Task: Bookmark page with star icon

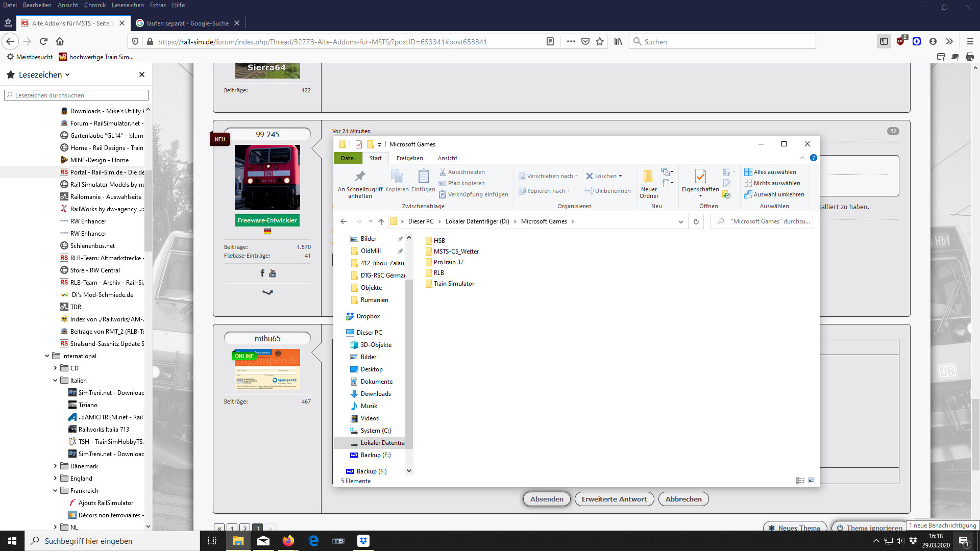Action: point(600,41)
